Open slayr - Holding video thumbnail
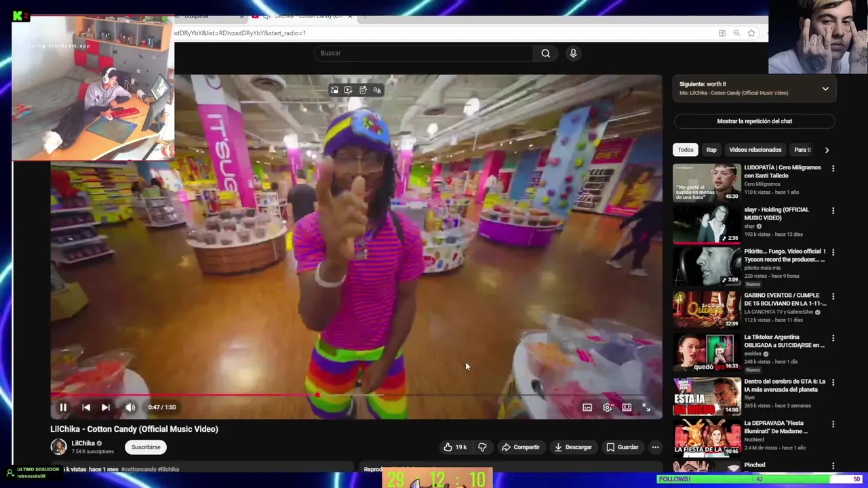Screen dimensions: 868x488 pos(707,224)
